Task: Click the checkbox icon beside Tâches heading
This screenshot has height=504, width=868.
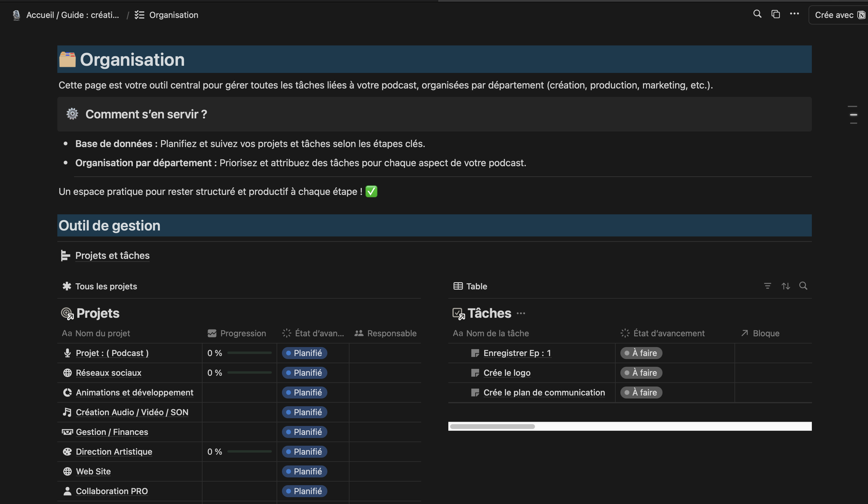Action: 458,313
